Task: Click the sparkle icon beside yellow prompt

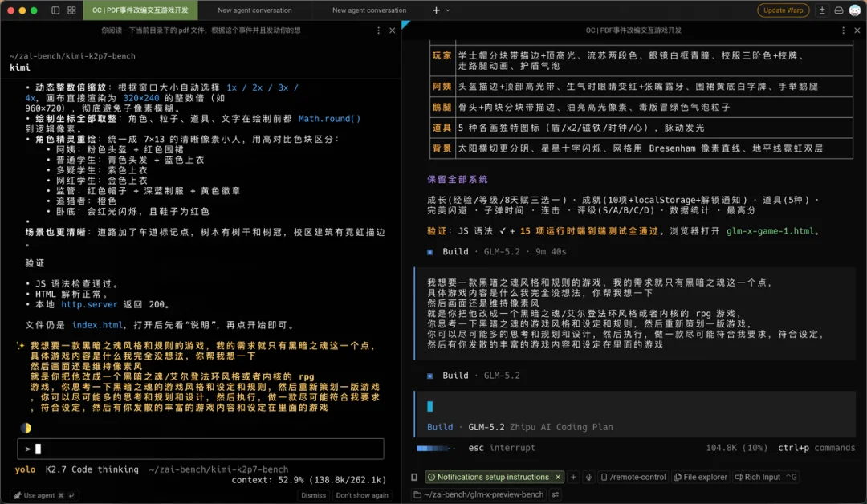Action: (x=20, y=345)
